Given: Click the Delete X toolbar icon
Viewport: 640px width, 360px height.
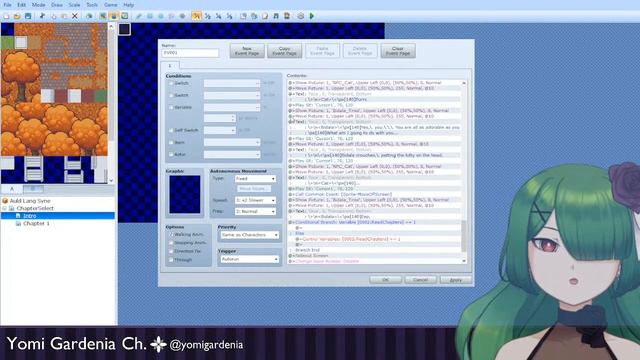Looking at the screenshot, I should point(75,16).
